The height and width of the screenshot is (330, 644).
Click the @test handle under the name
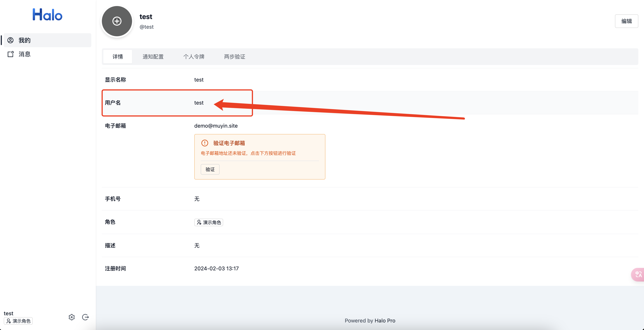(x=147, y=27)
